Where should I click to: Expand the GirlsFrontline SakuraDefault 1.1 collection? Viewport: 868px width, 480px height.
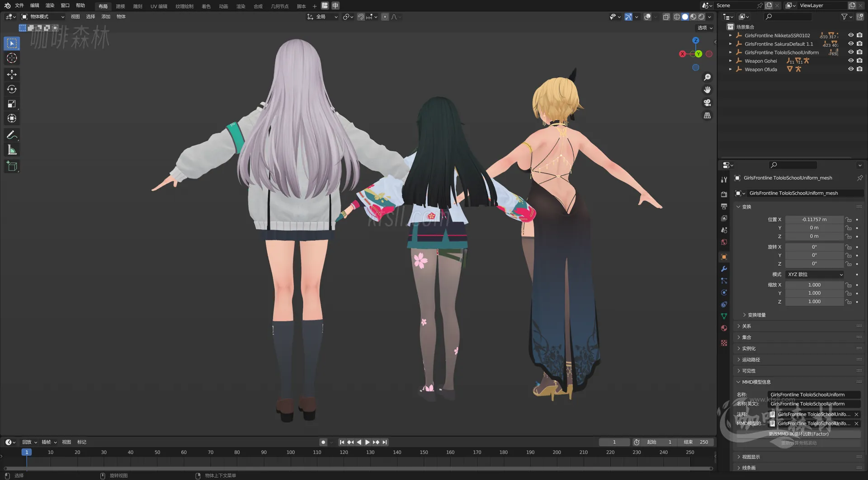point(731,44)
